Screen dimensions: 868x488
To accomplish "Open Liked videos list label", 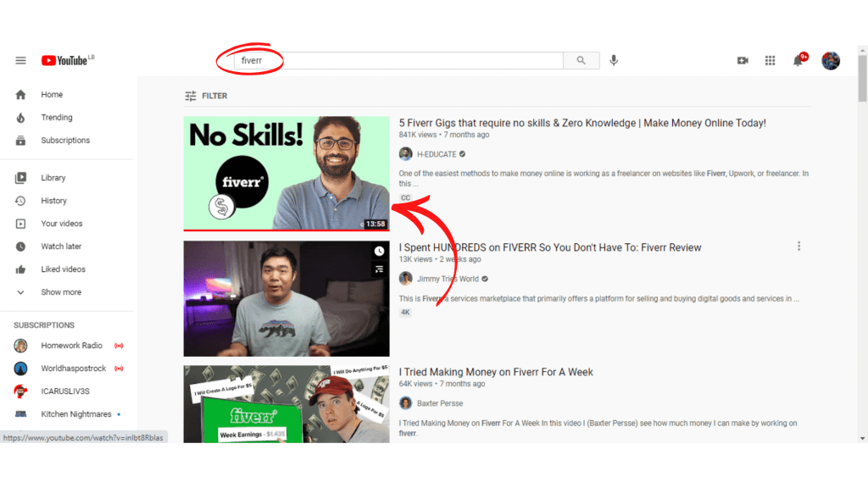I will click(63, 269).
